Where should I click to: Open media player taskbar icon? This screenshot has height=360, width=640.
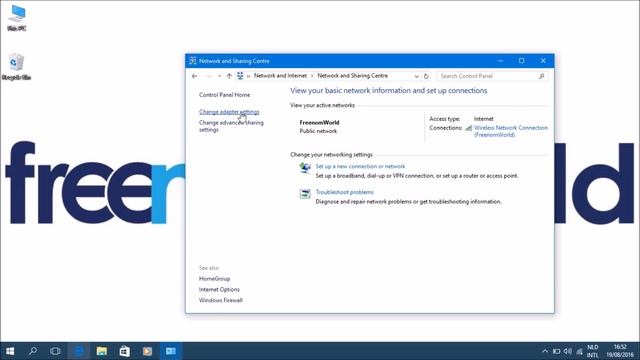(x=147, y=351)
